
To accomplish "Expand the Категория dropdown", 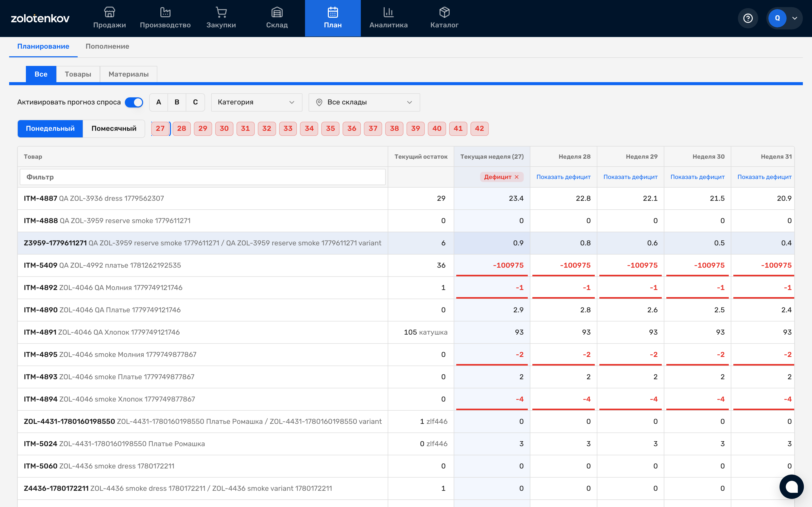I will click(257, 102).
